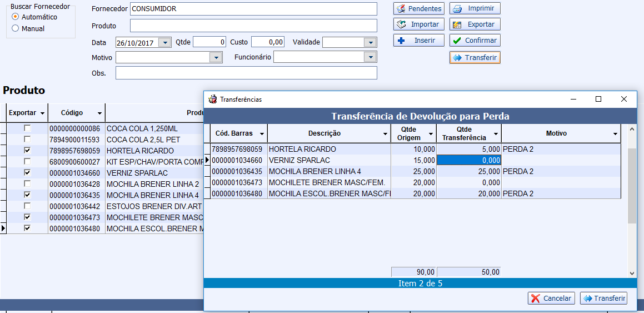This screenshot has height=313, width=644.
Task: Click the Confirmar checkmark button
Action: point(475,41)
